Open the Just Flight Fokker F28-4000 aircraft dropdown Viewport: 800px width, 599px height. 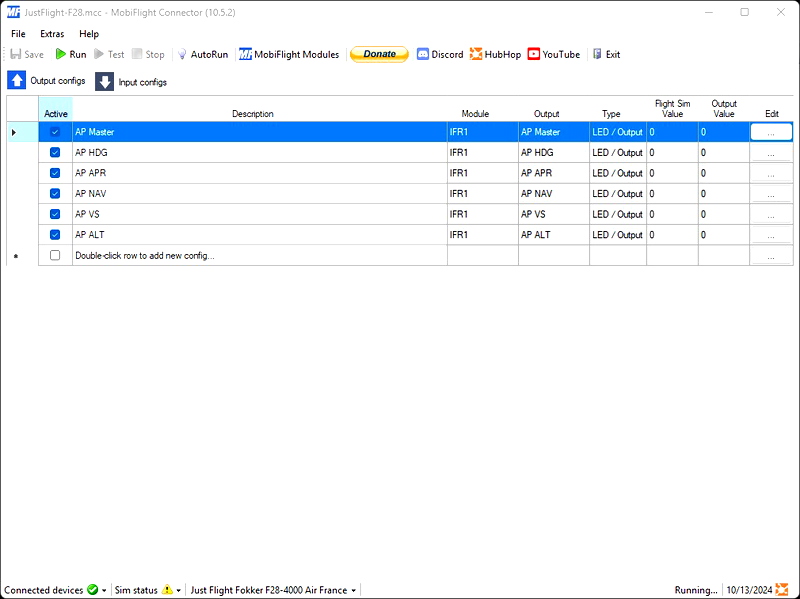point(353,591)
